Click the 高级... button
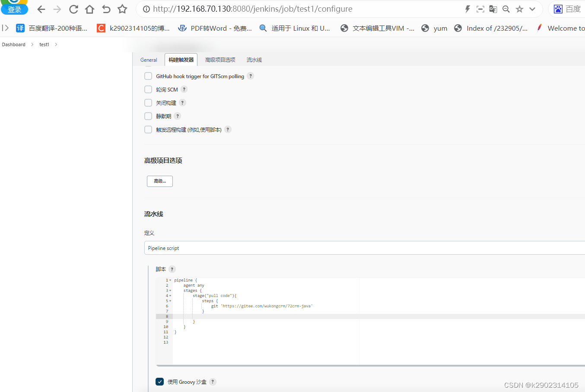The height and width of the screenshot is (392, 585). coord(160,181)
